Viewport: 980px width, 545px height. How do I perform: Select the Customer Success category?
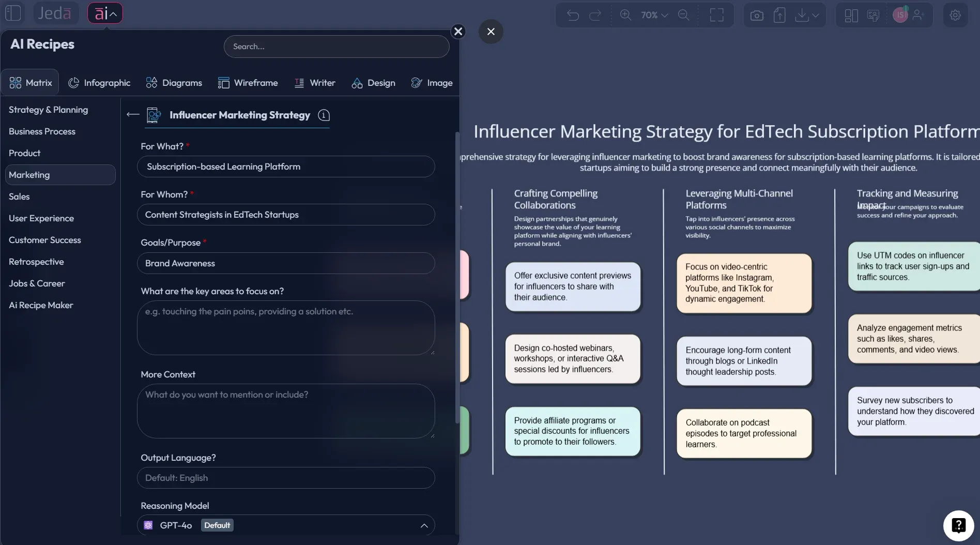pyautogui.click(x=45, y=240)
